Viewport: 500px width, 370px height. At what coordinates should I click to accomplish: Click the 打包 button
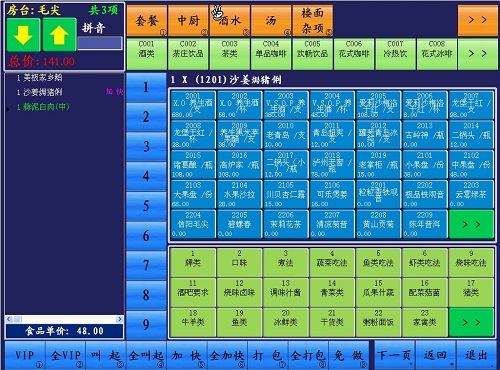pyautogui.click(x=268, y=355)
